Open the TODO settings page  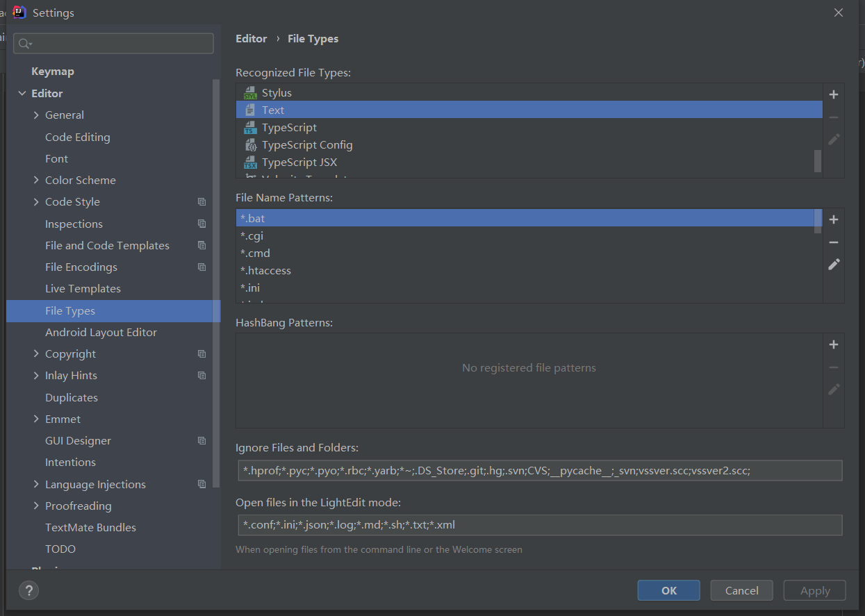[x=60, y=549]
